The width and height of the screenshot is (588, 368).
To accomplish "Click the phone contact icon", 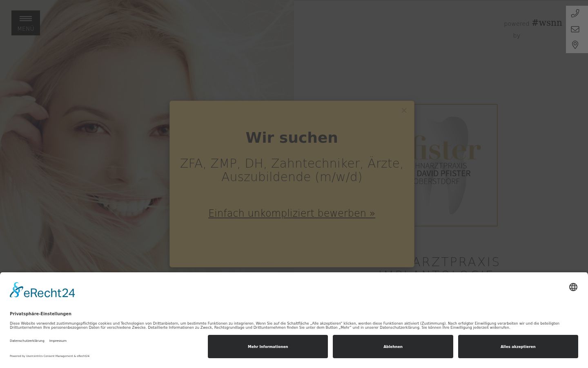I will coord(575,13).
